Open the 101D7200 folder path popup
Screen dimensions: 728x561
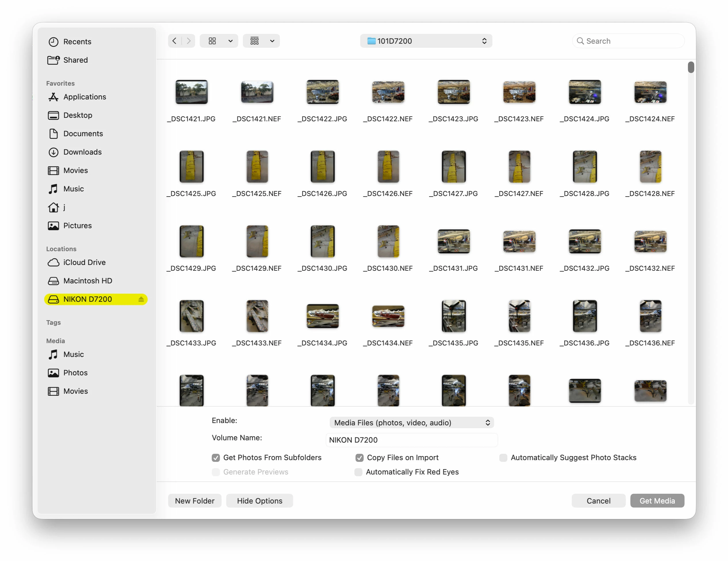(426, 41)
